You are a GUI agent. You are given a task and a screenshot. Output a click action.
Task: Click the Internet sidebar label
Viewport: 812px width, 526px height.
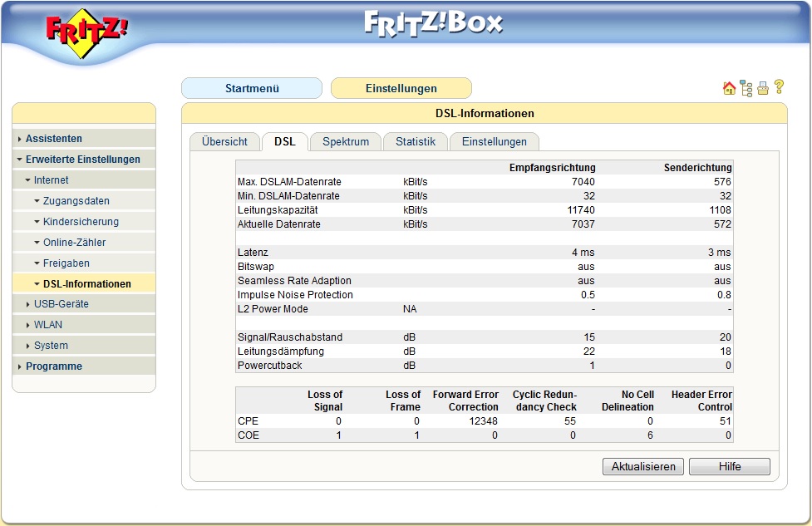[x=51, y=180]
